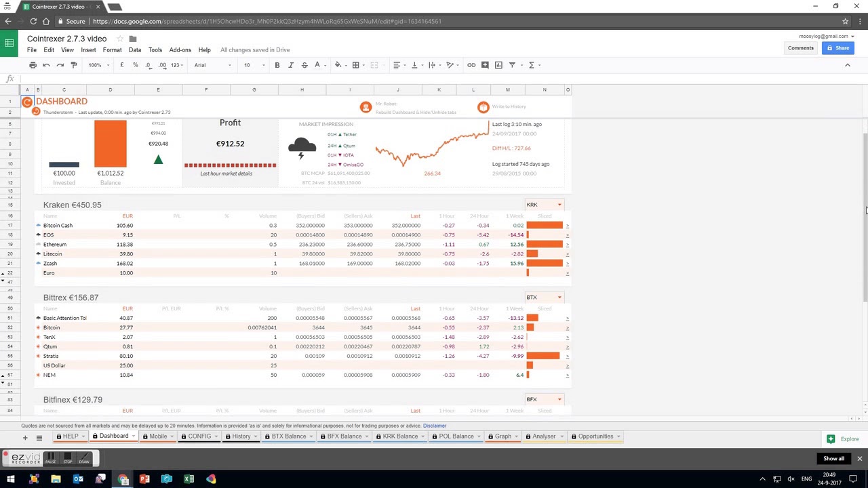
Task: Hide the toolbar menus with the up chevron
Action: pyautogui.click(x=847, y=65)
